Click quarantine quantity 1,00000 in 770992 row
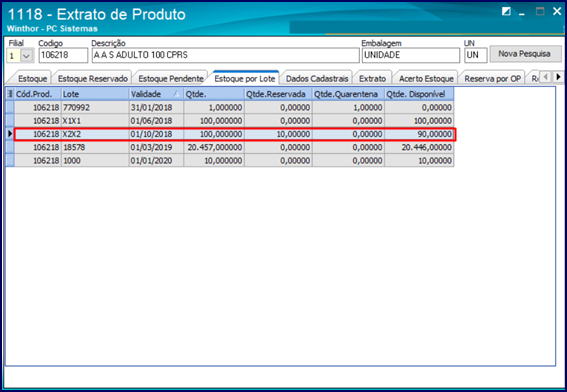 [349, 108]
